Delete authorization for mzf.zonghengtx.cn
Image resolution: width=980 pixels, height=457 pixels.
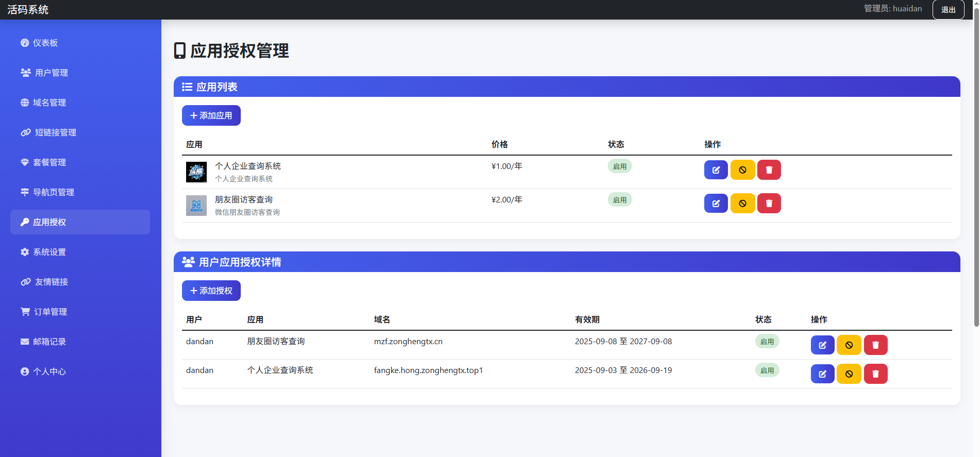(x=875, y=345)
